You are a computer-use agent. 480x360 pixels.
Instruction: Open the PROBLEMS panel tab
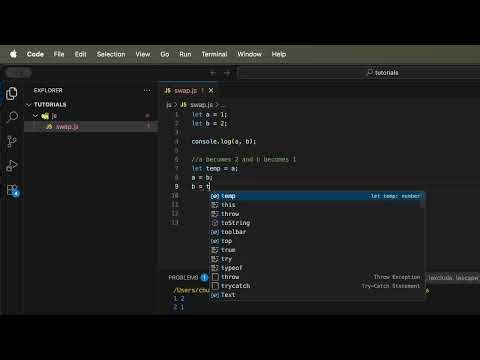click(183, 277)
